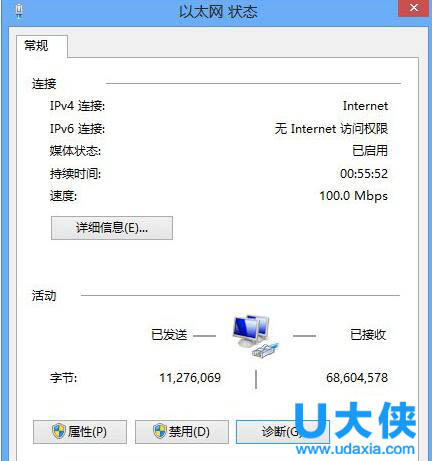Screen dimensions: 432x461
Task: Click the sent bytes 11,276,069 value
Action: click(190, 378)
